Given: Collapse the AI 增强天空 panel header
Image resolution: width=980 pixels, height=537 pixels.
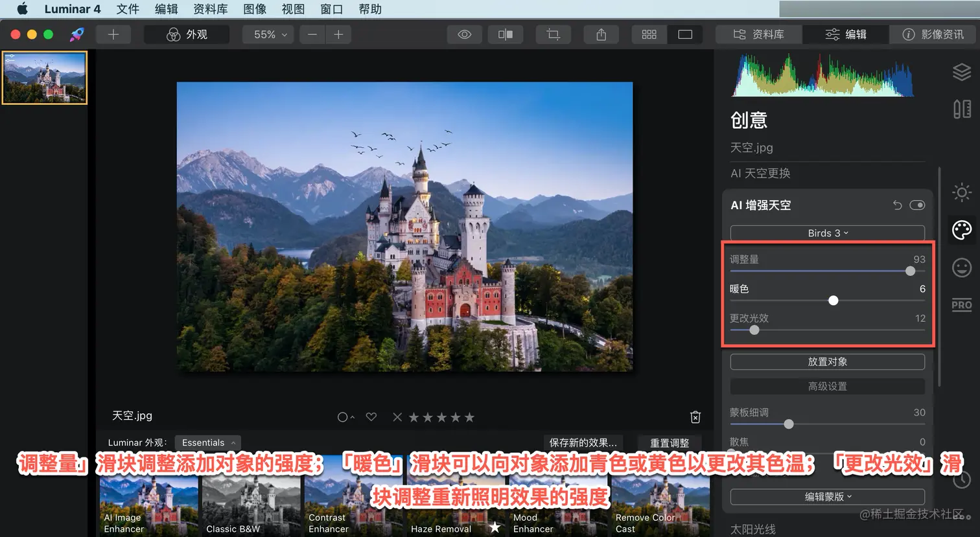Looking at the screenshot, I should point(761,205).
